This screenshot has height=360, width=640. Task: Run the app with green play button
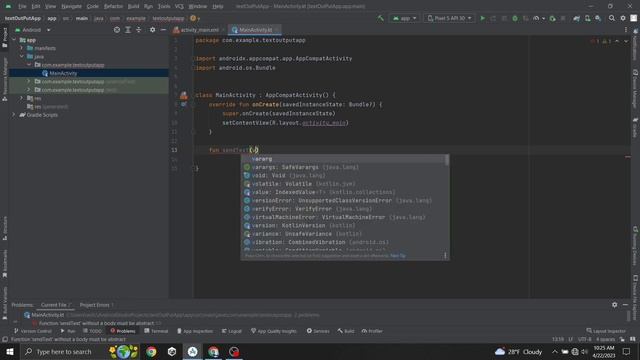coord(482,18)
